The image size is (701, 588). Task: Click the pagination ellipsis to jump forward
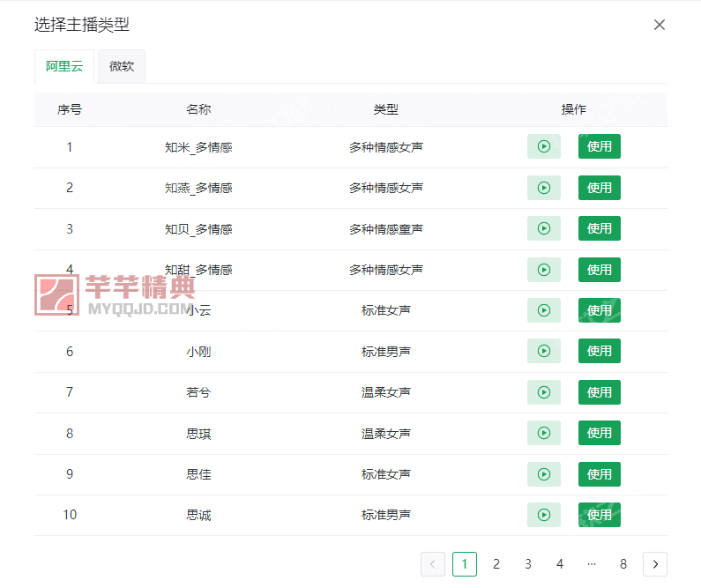(592, 564)
